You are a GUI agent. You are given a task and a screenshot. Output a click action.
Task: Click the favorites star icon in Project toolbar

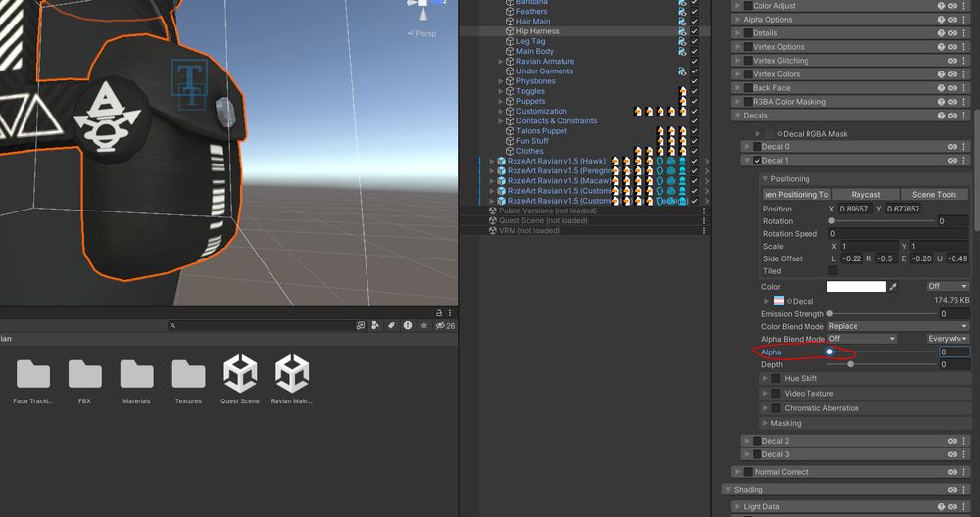coord(423,325)
